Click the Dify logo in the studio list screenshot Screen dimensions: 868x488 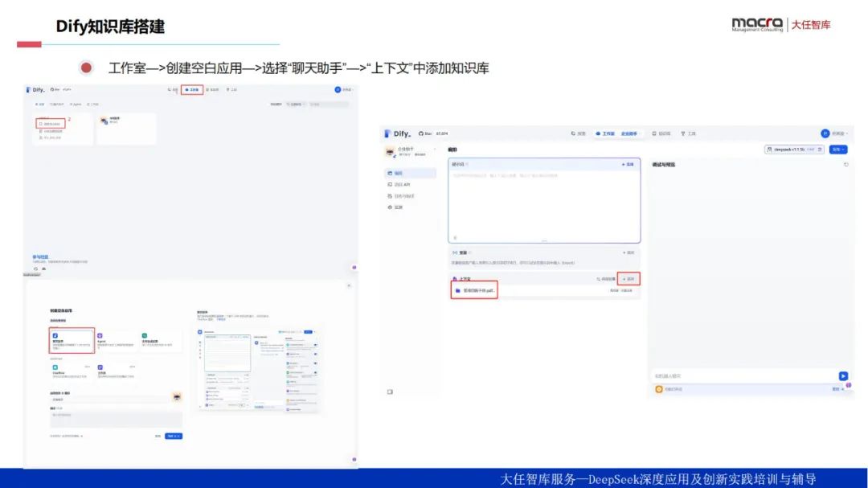[35, 90]
